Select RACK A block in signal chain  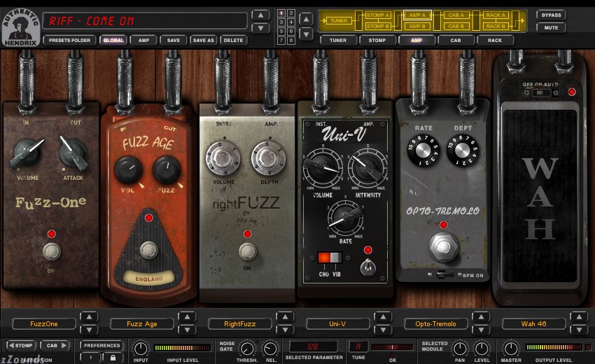[496, 15]
